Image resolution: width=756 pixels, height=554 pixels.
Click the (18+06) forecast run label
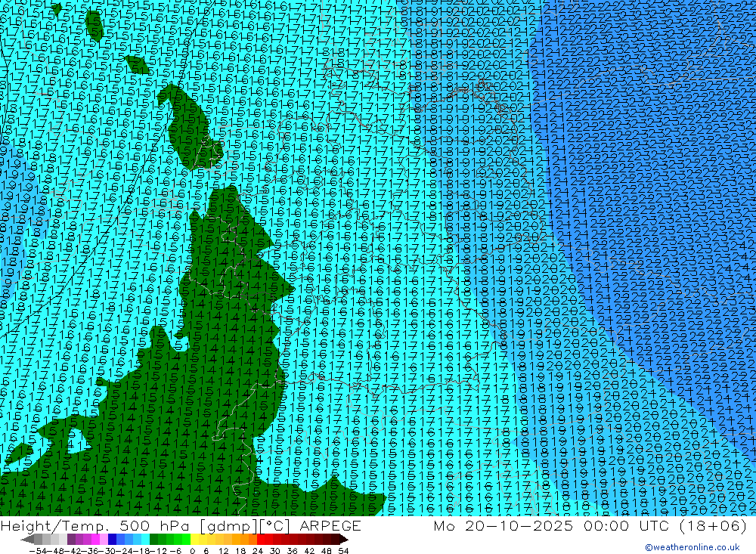pyautogui.click(x=713, y=525)
